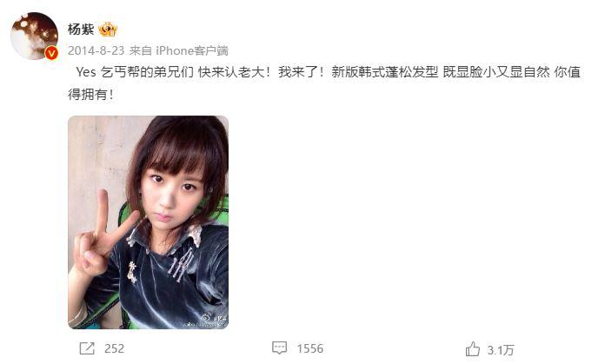
Task: Click the iPhone客户端 source link
Action: coord(192,50)
